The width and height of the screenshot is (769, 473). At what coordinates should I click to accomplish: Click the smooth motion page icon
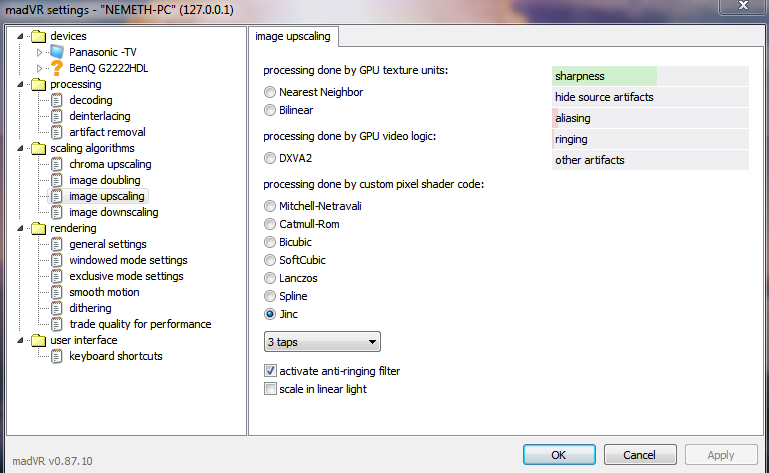(x=57, y=292)
